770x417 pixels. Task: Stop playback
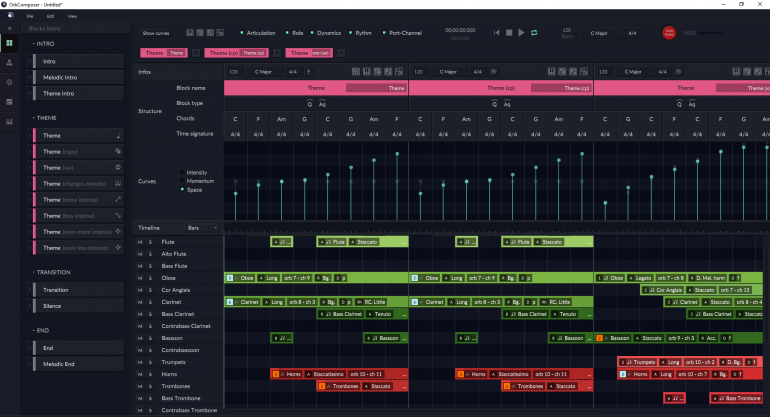509,32
